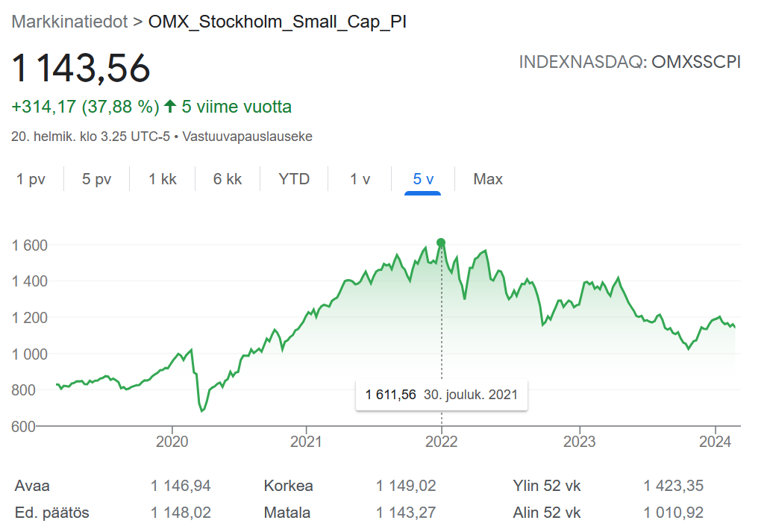Screen dimensions: 773x532
Task: Click the INDEXNASDAQ: OMXSSCPI ticker label
Action: pyautogui.click(x=629, y=62)
